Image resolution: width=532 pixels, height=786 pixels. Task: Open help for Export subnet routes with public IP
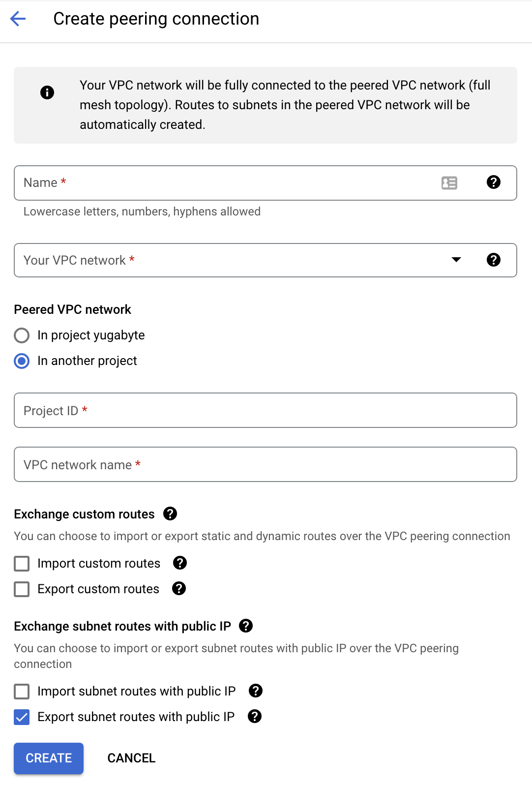coord(255,717)
